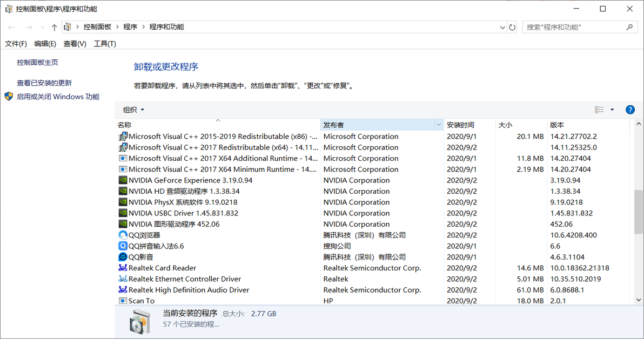The width and height of the screenshot is (644, 339).
Task: Open the 组织 dropdown menu
Action: point(133,109)
